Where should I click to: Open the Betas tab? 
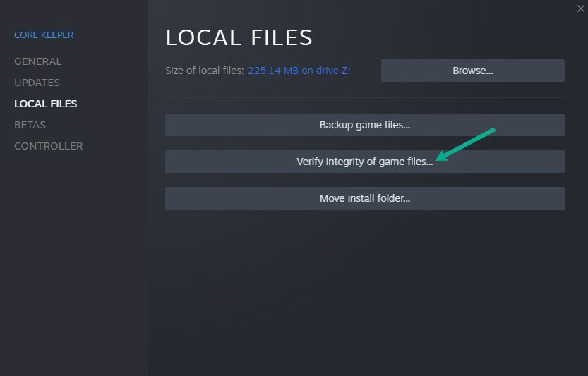click(30, 125)
